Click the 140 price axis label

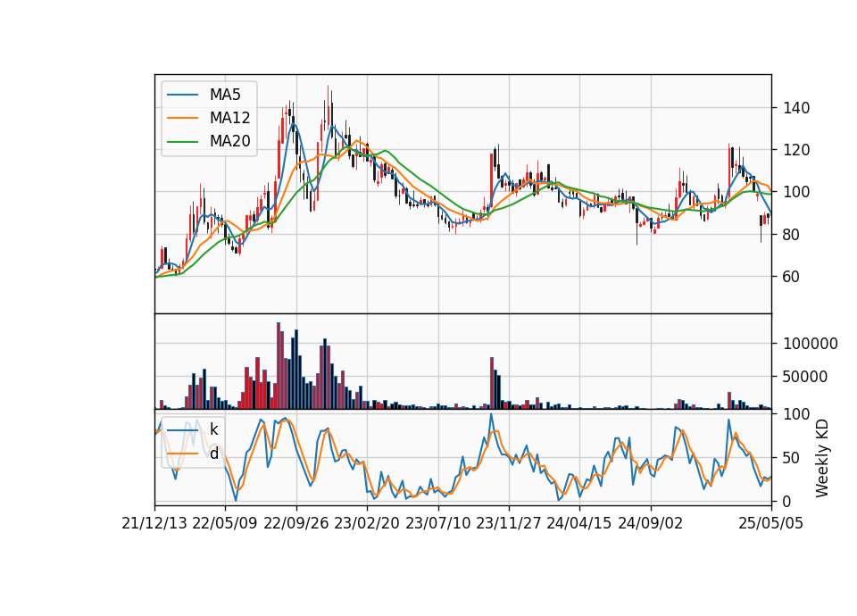pos(796,108)
